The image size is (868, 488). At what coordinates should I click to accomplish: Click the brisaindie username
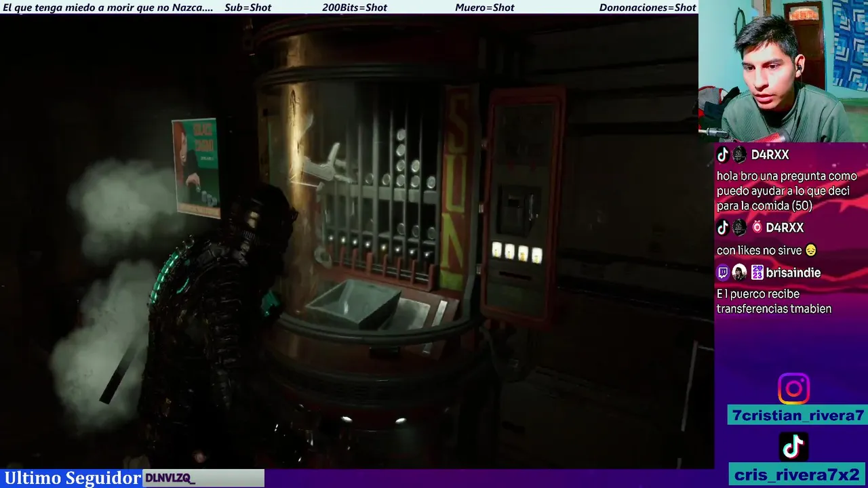click(x=793, y=273)
